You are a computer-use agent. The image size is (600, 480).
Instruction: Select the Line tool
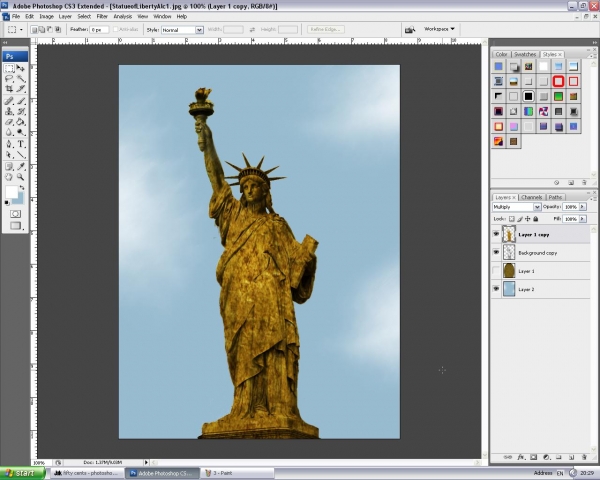click(x=21, y=155)
